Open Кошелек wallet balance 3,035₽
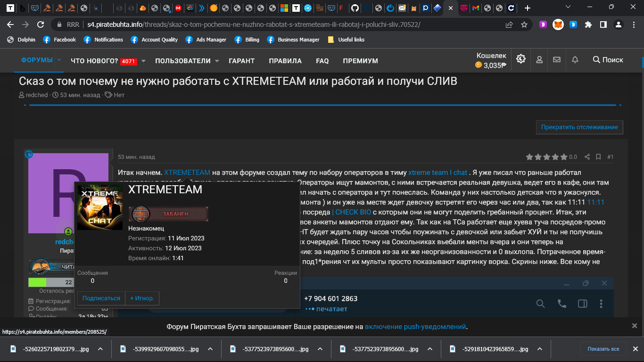Image resolution: width=644 pixels, height=362 pixels. 491,60
